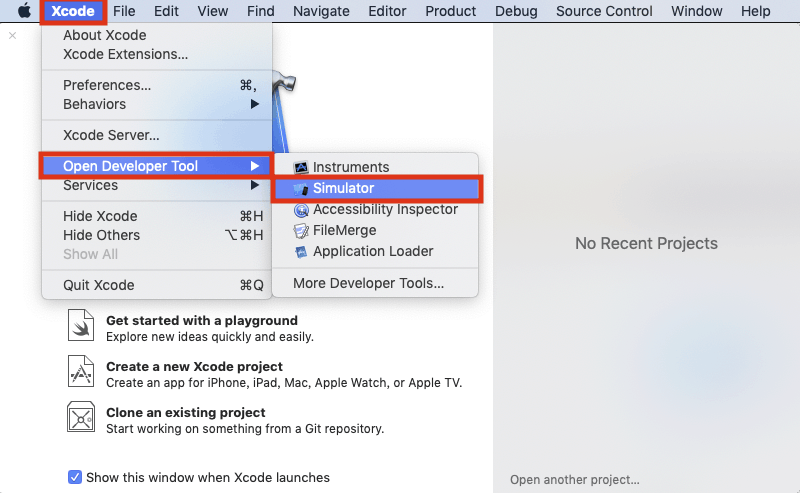Viewport: 800px width, 493px height.
Task: Close the welcome window with the X
Action: pyautogui.click(x=12, y=35)
